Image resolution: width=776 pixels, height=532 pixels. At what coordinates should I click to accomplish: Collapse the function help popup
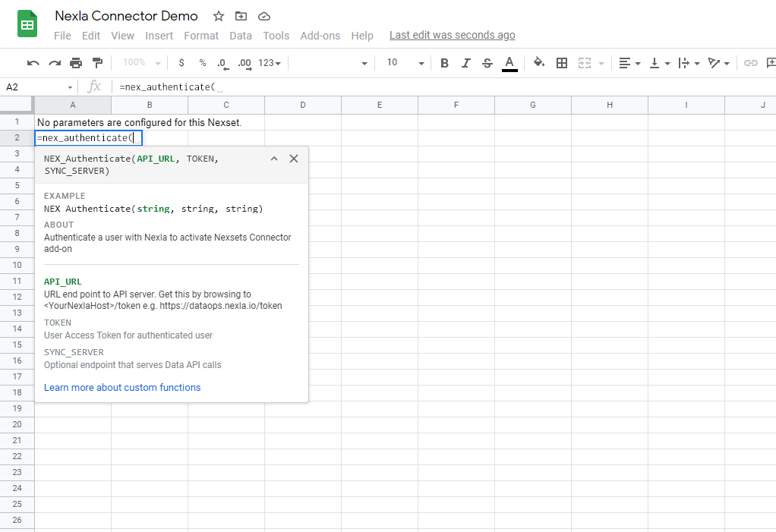[x=273, y=159]
